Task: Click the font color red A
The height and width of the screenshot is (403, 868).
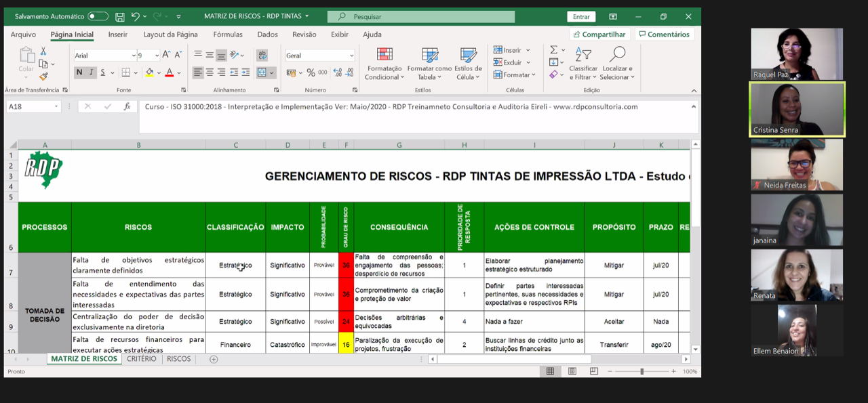Action: (169, 72)
